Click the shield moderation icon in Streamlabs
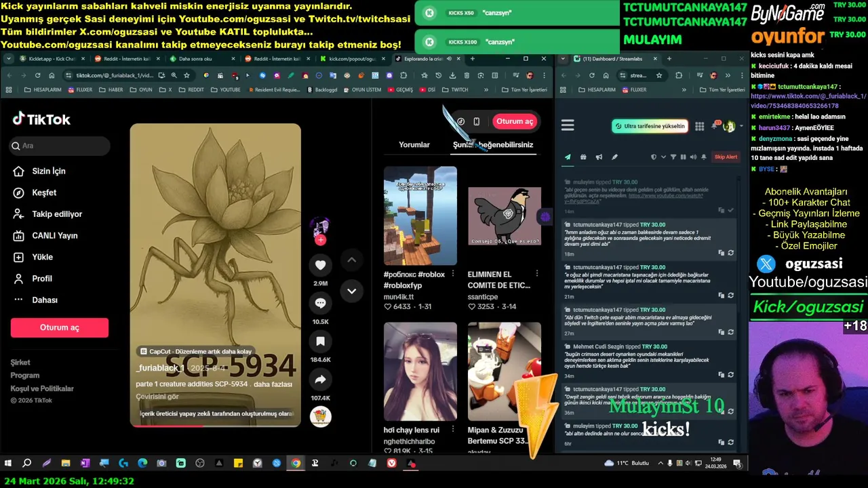Viewport: 868px width, 488px height. tap(654, 157)
